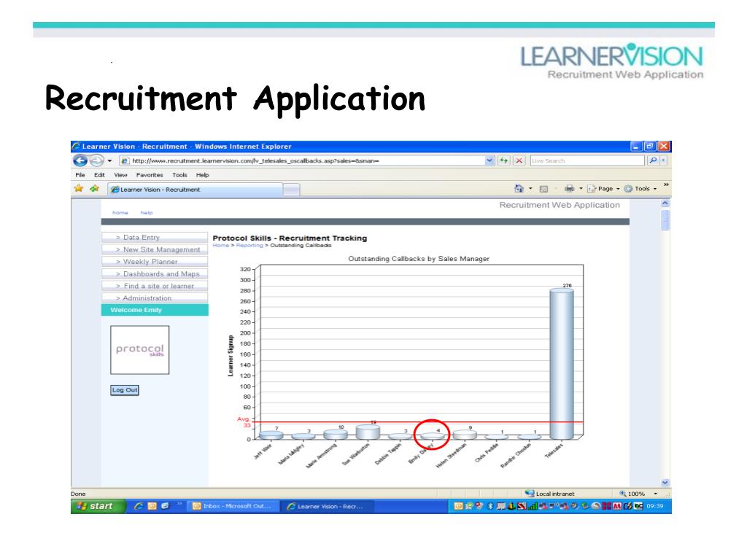Launch Internet Explorer from Quick Launch
Viewport: 747px width, 560px height.
point(139,506)
